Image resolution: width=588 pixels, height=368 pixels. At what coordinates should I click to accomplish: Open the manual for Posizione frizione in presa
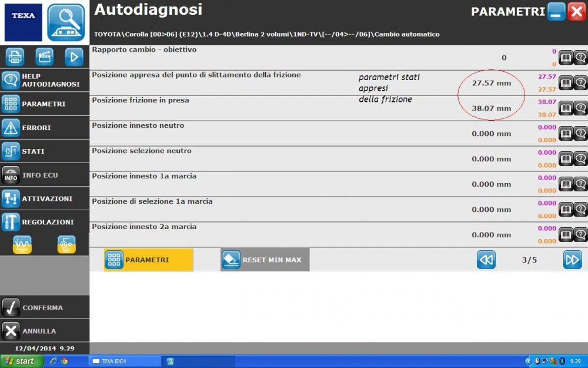click(x=565, y=108)
